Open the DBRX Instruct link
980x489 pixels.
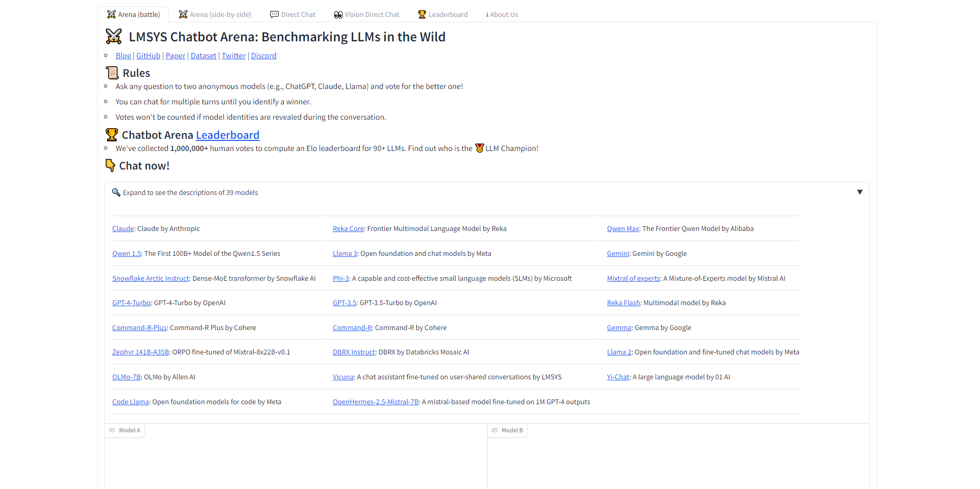click(x=354, y=352)
